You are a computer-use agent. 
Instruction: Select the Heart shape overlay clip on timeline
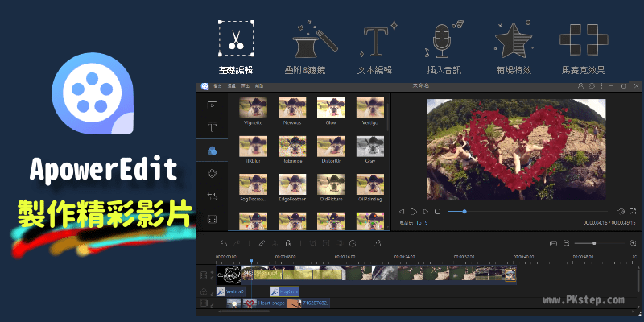[x=265, y=303]
